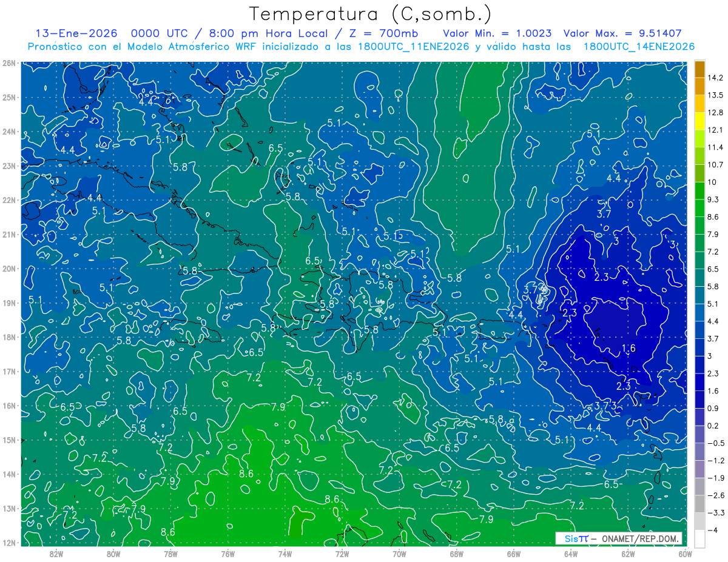
Task: Click the bright yellow color scale swatch
Action: coord(699,121)
